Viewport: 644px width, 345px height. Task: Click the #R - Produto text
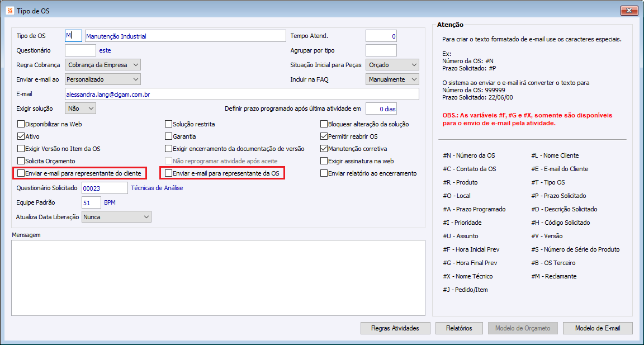(x=461, y=182)
